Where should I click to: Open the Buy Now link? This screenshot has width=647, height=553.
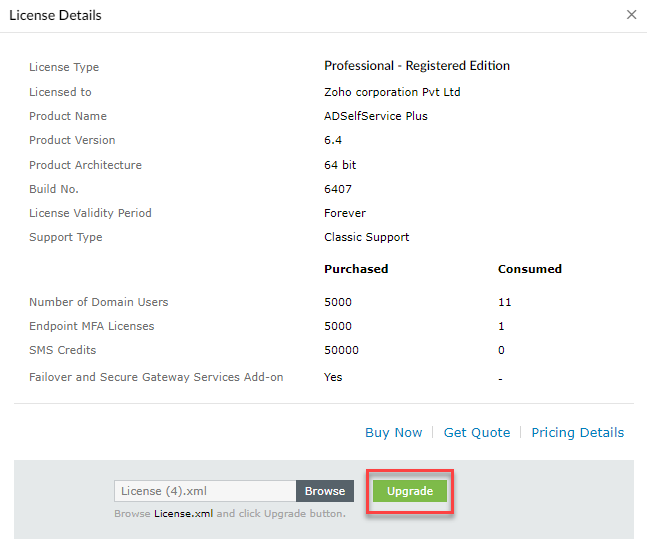[x=393, y=433]
